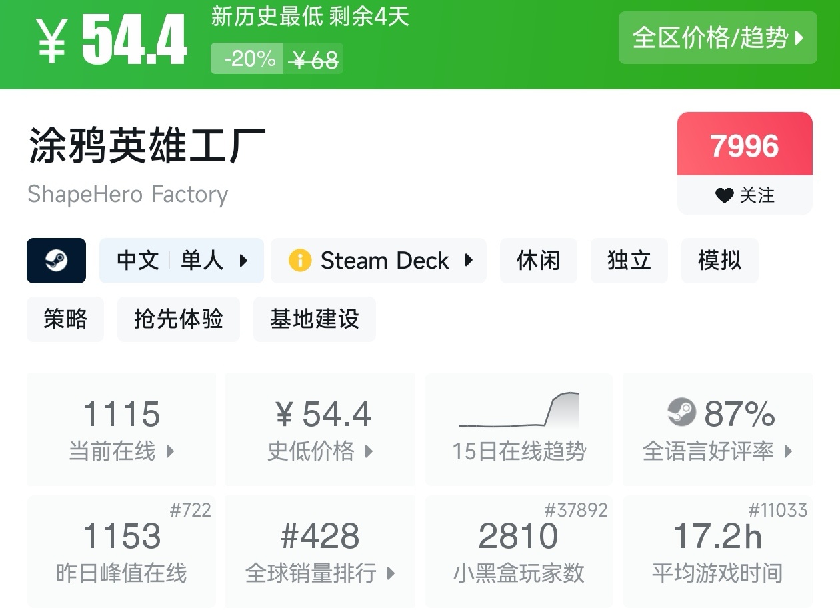Expand the 中文 单人 language details
Image resolution: width=840 pixels, height=616 pixels.
pos(181,261)
